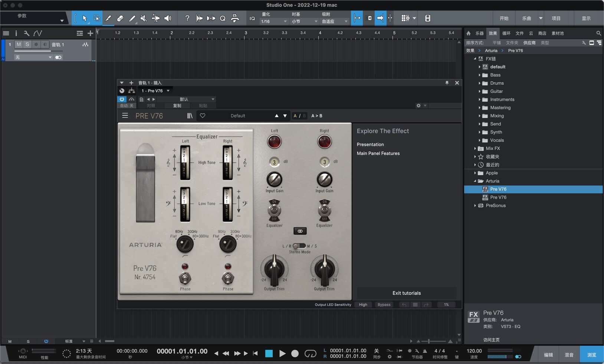Screen dimensions: 604x364
Task: Click the Bypass button
Action: point(384,305)
